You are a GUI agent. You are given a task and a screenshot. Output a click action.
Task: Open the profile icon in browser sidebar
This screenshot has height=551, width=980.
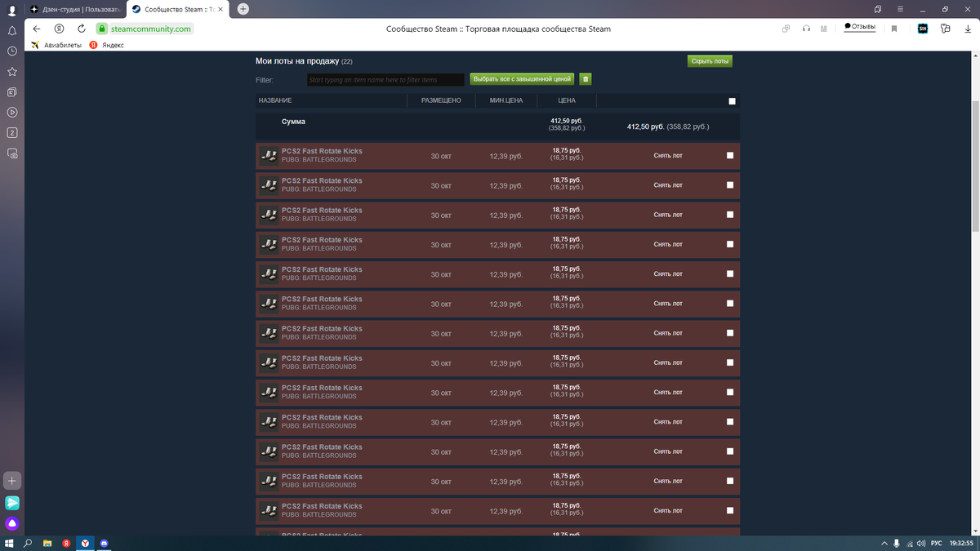point(11,9)
